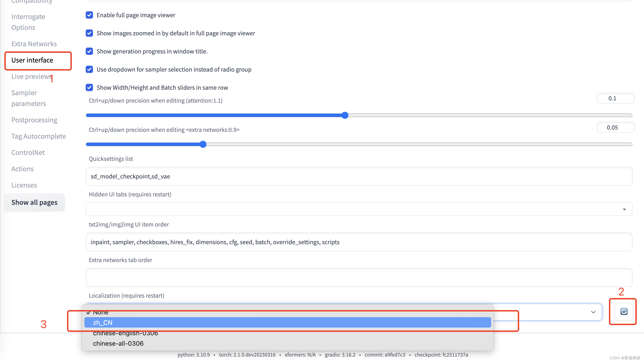This screenshot has height=362, width=644.
Task: Click the extra networks precision slider handle
Action: pyautogui.click(x=203, y=144)
